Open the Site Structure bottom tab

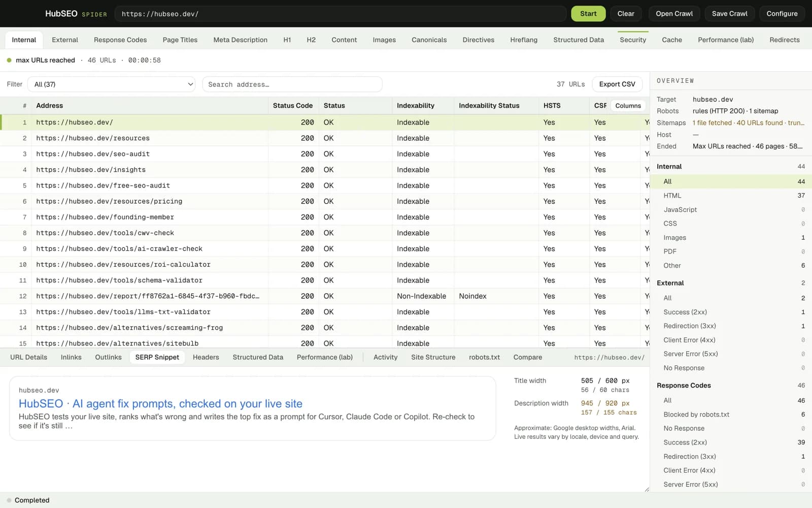click(433, 357)
